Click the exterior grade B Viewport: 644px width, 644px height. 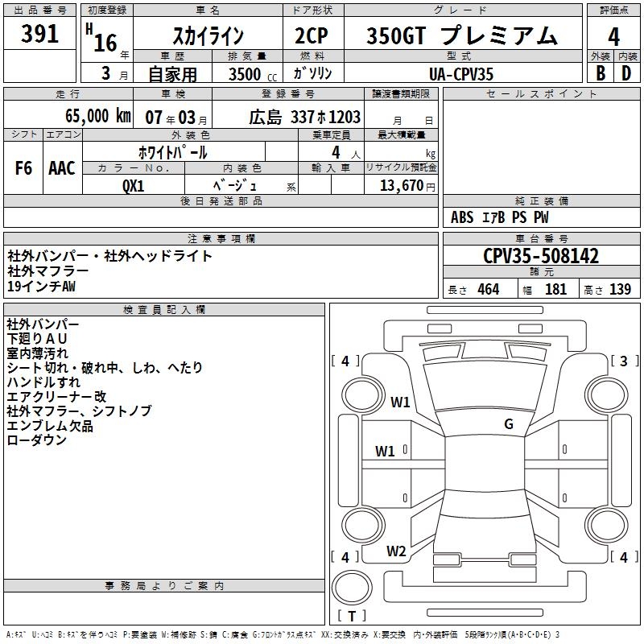click(x=601, y=73)
